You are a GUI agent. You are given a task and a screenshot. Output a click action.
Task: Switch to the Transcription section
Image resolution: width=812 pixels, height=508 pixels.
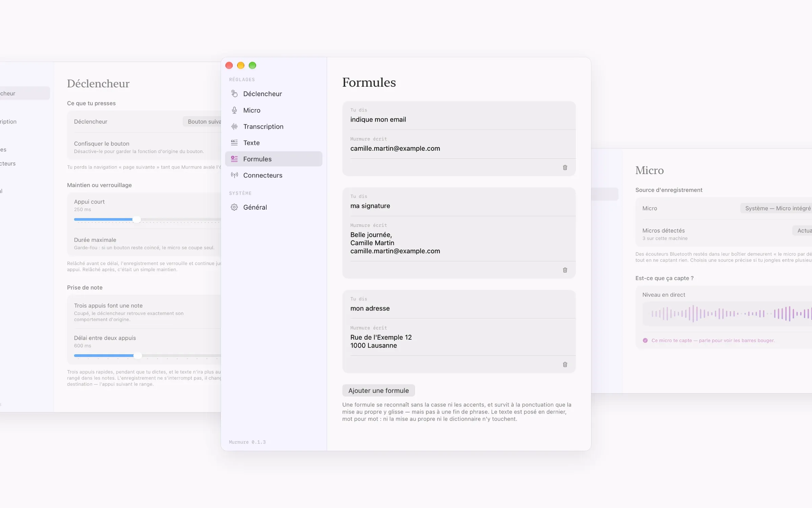(x=274, y=126)
